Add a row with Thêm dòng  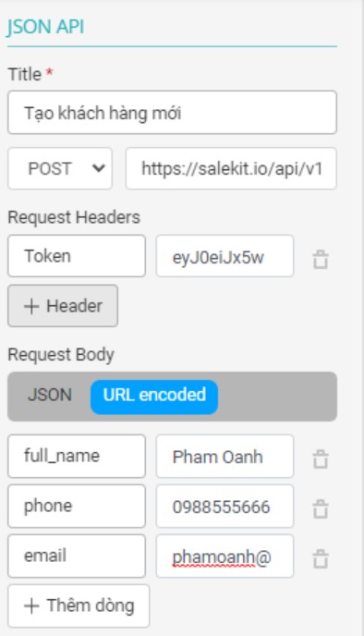pos(79,606)
